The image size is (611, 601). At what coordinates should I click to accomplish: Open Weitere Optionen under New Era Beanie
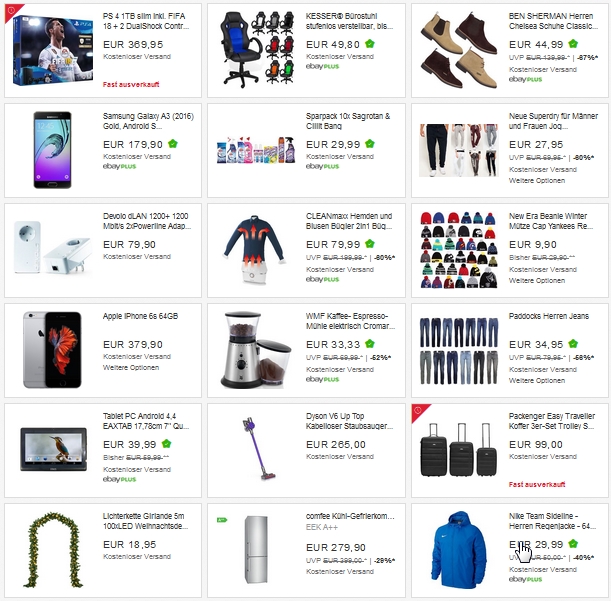(537, 281)
